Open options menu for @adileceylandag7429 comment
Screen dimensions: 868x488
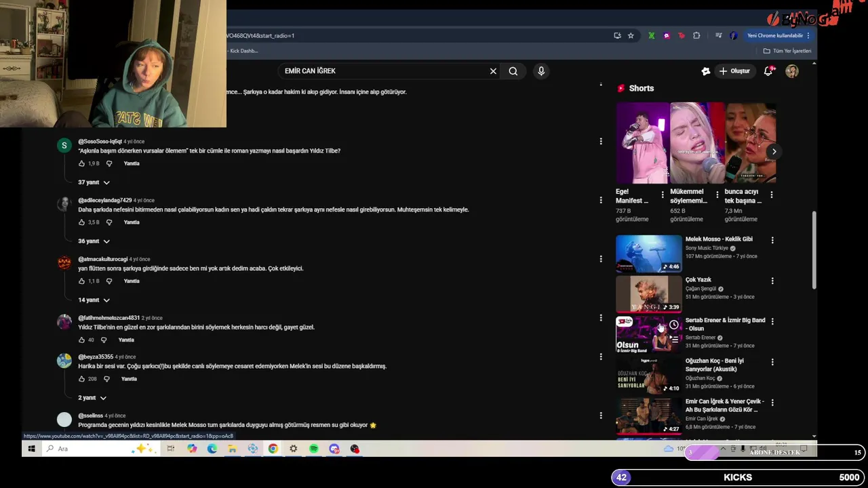point(600,201)
